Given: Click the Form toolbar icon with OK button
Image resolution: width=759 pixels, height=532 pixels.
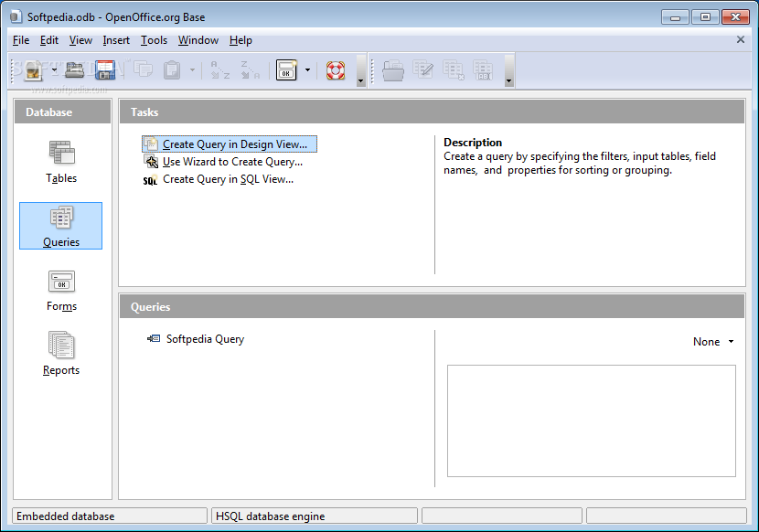Looking at the screenshot, I should click(286, 70).
